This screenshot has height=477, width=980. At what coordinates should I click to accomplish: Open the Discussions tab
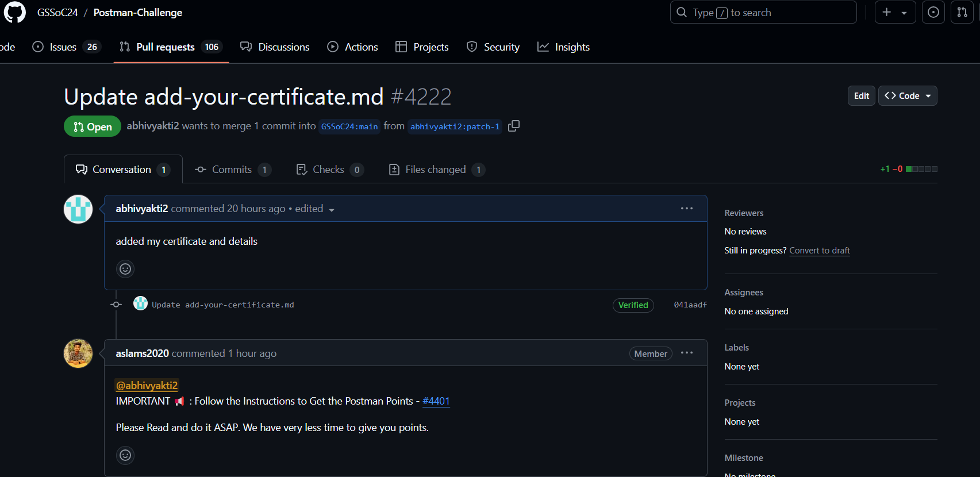(x=275, y=47)
